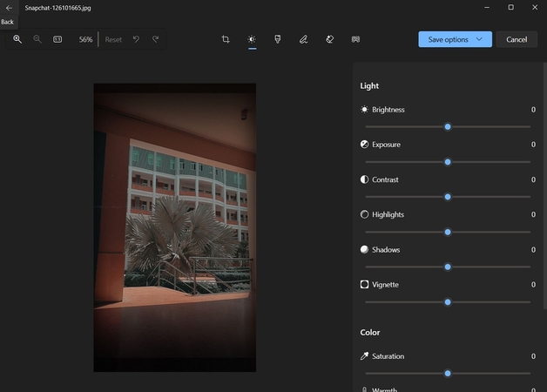The height and width of the screenshot is (392, 547).
Task: Adjust the Contrast slider handle
Action: point(448,197)
